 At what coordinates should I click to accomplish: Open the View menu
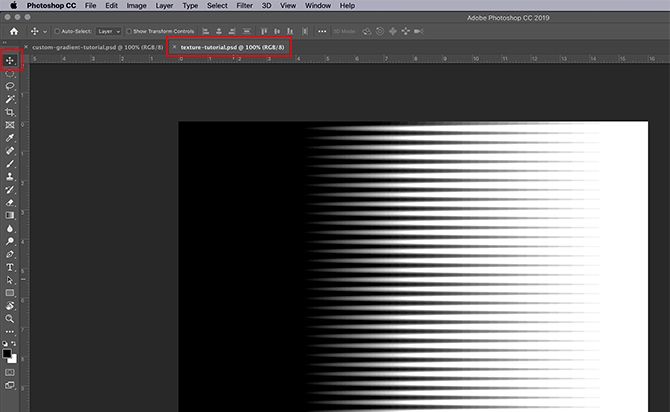tap(288, 6)
